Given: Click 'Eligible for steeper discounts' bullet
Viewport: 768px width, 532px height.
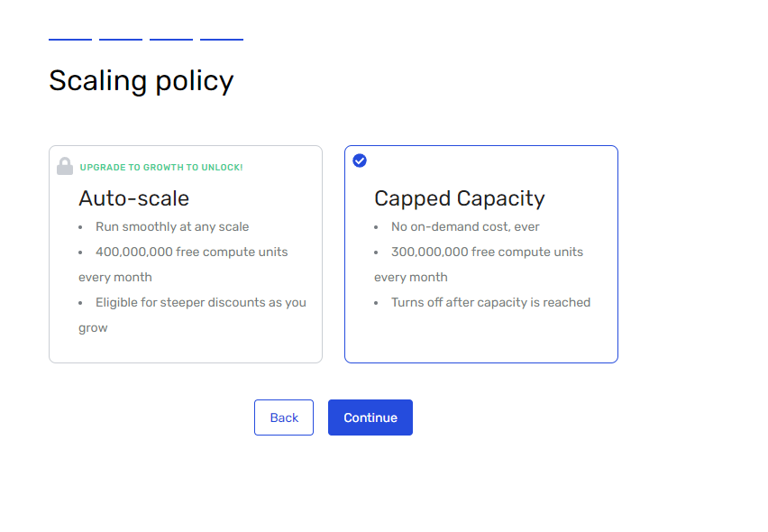Looking at the screenshot, I should coord(201,303).
